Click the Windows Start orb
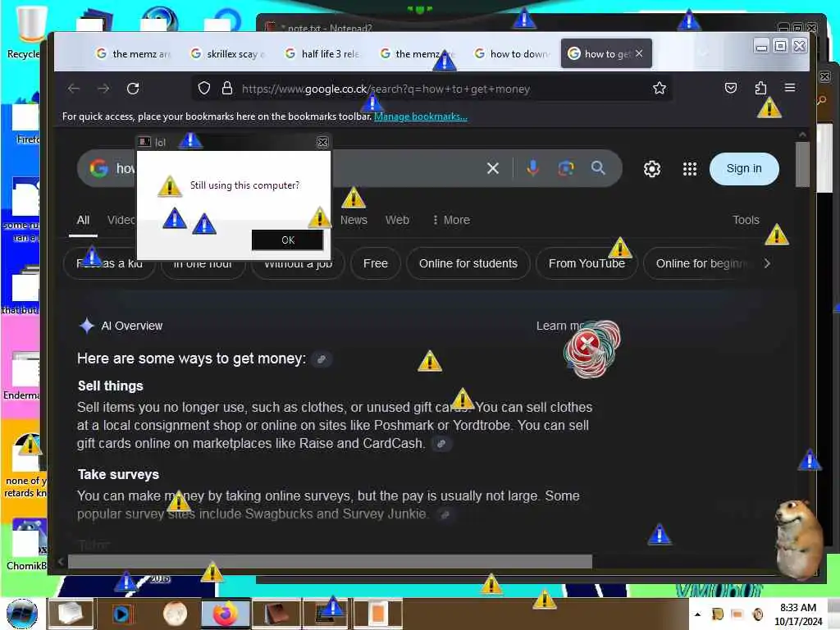The width and height of the screenshot is (840, 630). click(22, 614)
